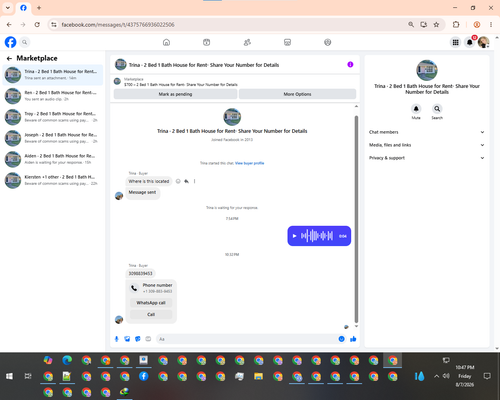
Task: Send a thumbs-up like
Action: point(353,339)
